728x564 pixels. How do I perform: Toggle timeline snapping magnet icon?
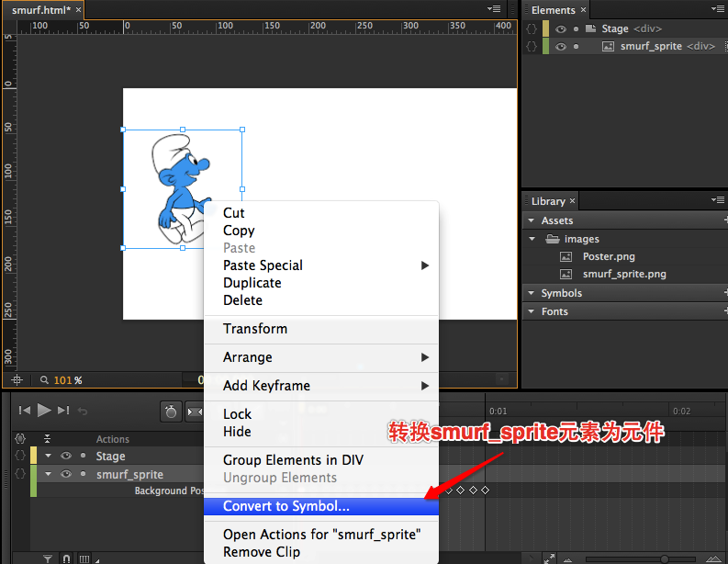click(66, 558)
